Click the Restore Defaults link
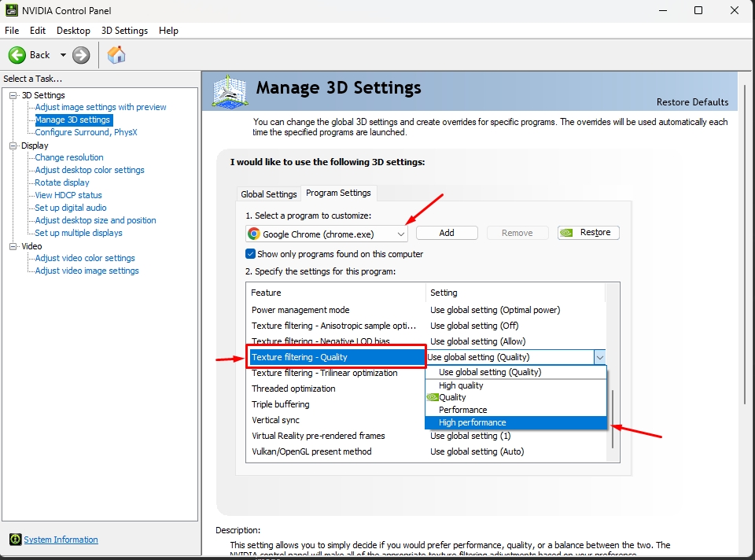This screenshot has width=755, height=560. tap(692, 102)
